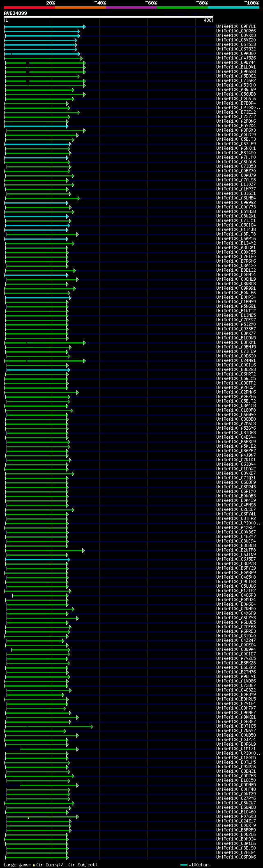Image resolution: width=263 pixels, height=868 pixels.
Task: Pick the UniRef100_B8D2G3 hit
Action: (x=236, y=370)
